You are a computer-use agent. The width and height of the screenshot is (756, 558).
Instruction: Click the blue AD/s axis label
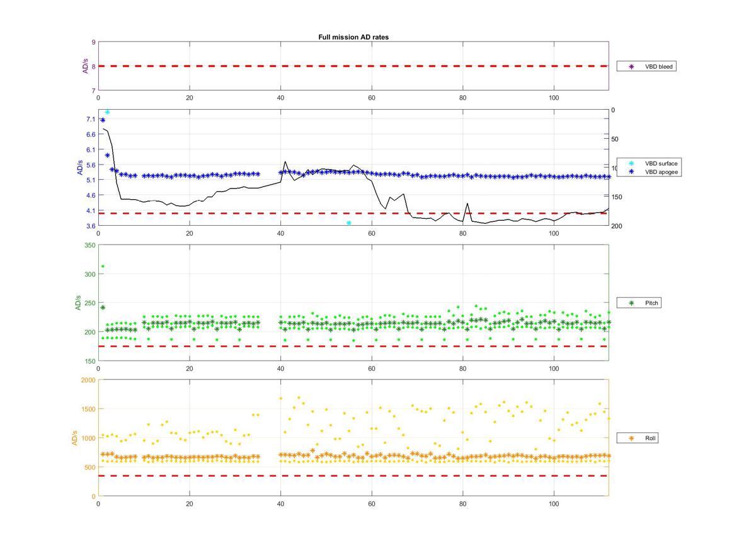(x=80, y=168)
